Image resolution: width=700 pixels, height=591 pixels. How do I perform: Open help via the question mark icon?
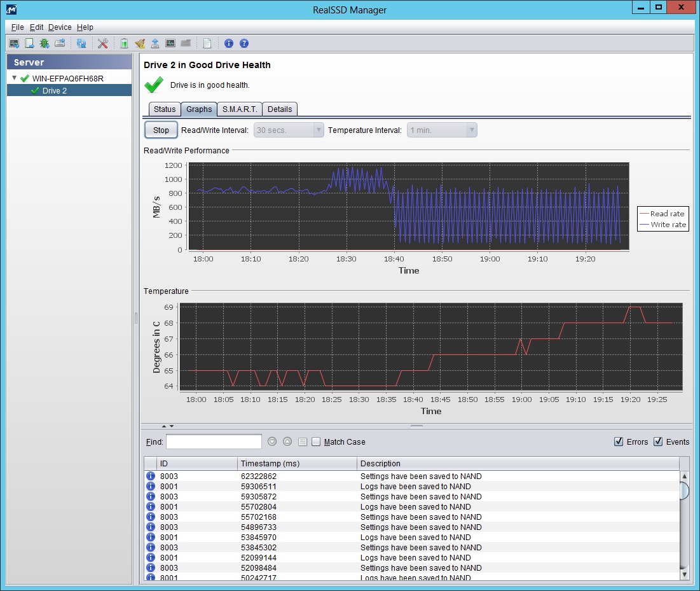(x=244, y=43)
